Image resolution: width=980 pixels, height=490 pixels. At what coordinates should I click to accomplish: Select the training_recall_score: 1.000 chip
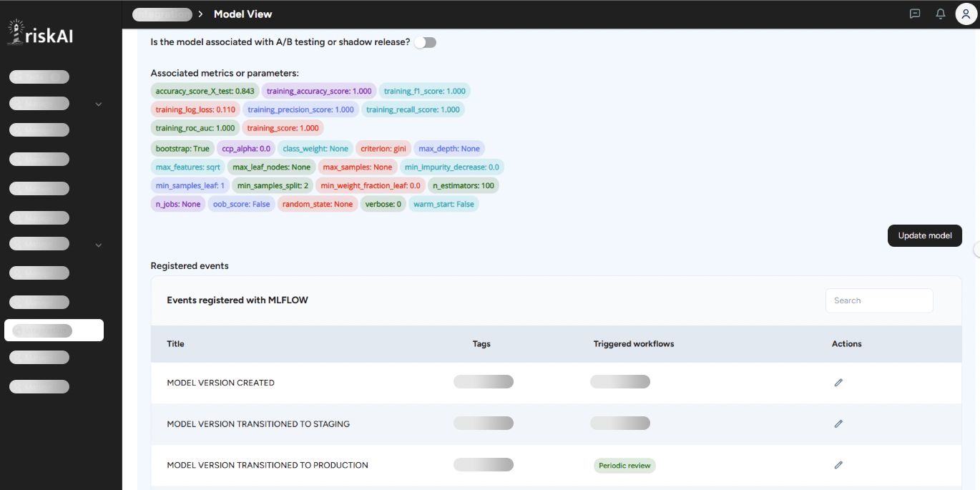(x=413, y=109)
